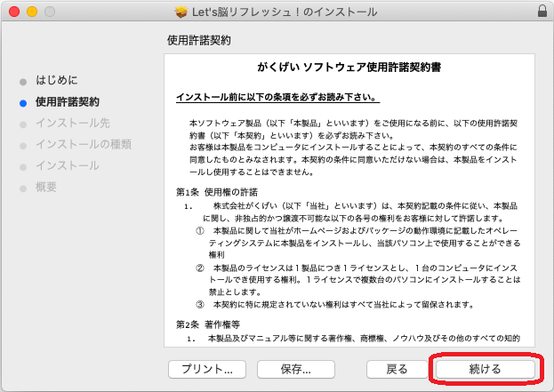
Task: Click the 保存... (Save) button
Action: point(296,369)
